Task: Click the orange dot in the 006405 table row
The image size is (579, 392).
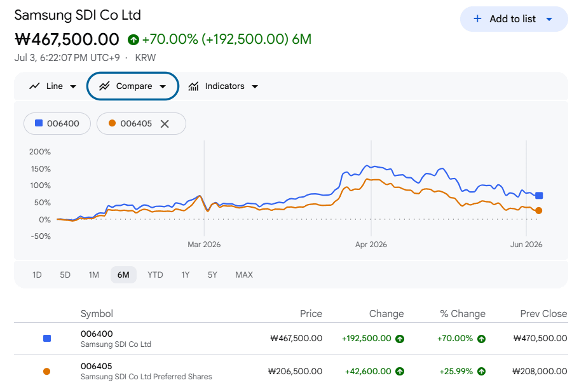Action: click(x=46, y=371)
